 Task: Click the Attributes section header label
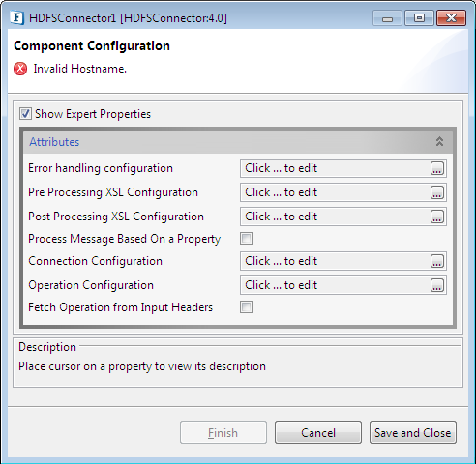click(54, 142)
